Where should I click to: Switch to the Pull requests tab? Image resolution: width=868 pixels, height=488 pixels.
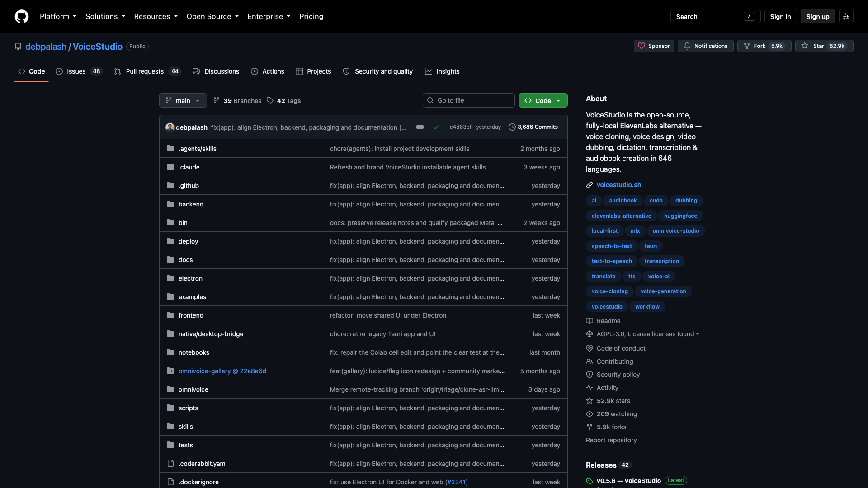point(147,71)
